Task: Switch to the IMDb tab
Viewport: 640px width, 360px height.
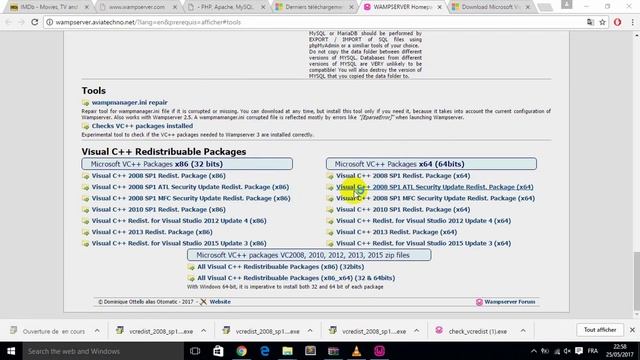Action: tap(49, 7)
